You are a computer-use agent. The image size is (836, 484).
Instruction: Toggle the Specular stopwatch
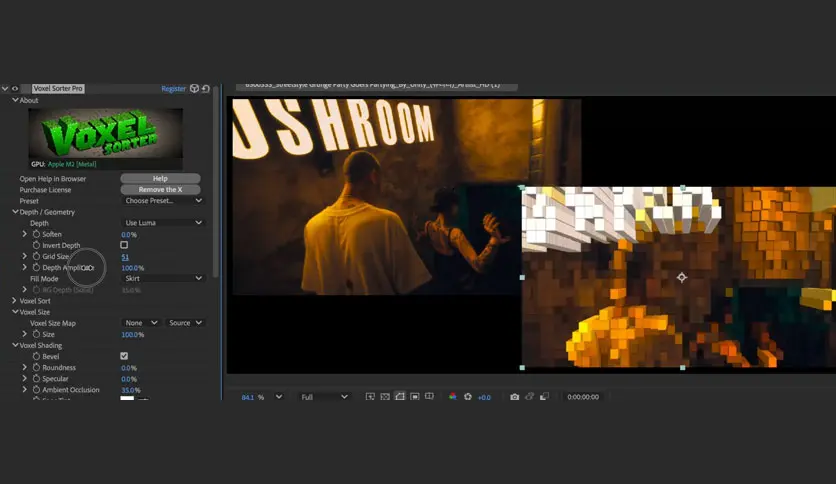(36, 378)
